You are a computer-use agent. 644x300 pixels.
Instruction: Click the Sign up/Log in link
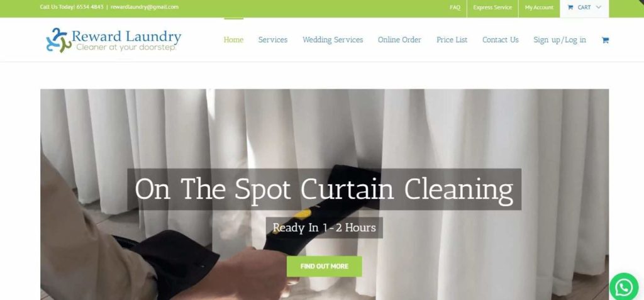click(x=560, y=40)
